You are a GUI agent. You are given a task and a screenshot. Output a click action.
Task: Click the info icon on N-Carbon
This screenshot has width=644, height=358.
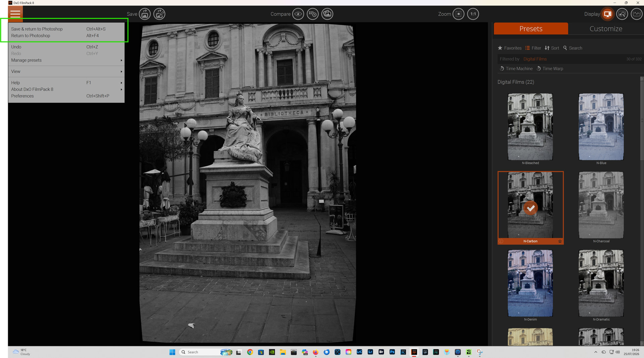point(501,241)
